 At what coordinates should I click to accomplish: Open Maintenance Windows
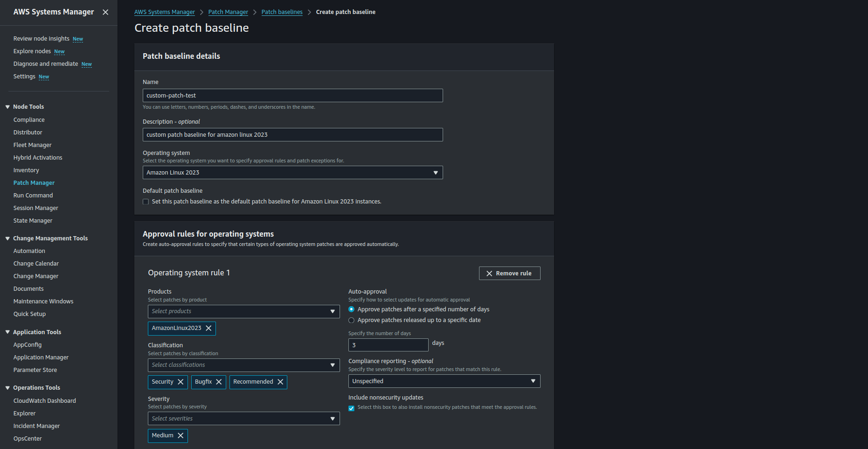point(43,302)
